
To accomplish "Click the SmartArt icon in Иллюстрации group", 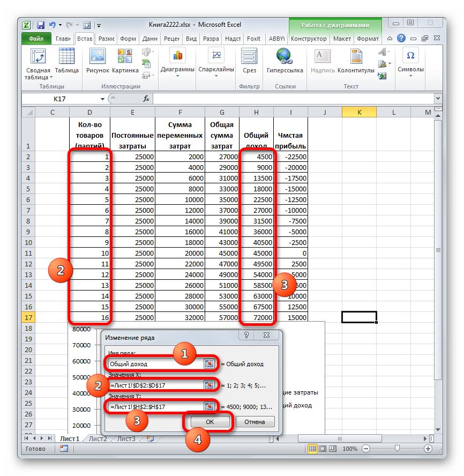I will [x=147, y=64].
